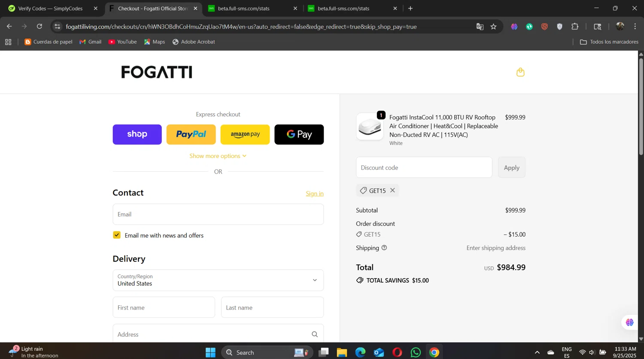Viewport: 644px width, 359px height.
Task: Open the YouTube bookmark
Action: [123, 42]
